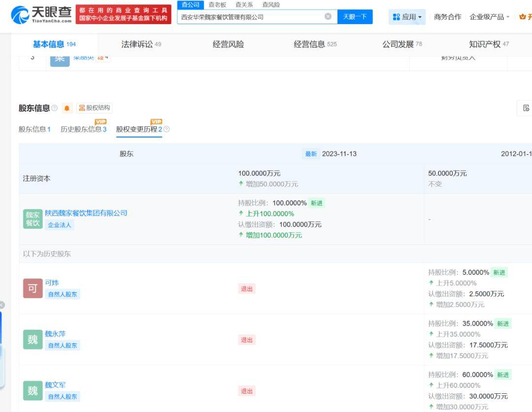Select the 历史股东信息 sub-tab
Screen dimensions: 532x412
(83, 129)
